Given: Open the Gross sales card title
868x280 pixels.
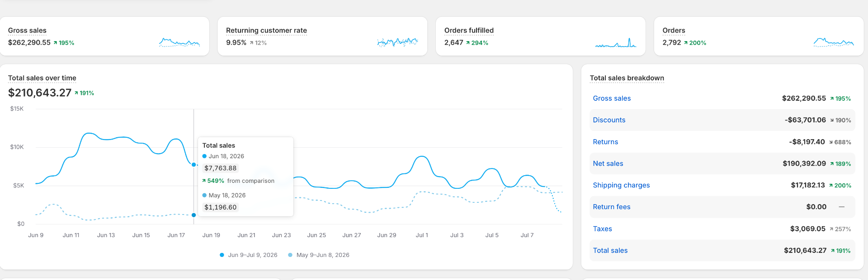Looking at the screenshot, I should tap(27, 30).
